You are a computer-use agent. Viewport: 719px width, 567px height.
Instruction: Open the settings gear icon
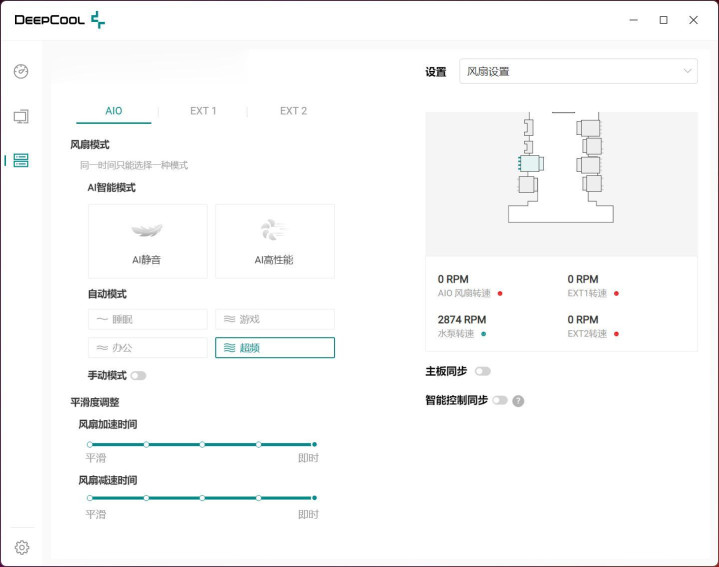22,547
